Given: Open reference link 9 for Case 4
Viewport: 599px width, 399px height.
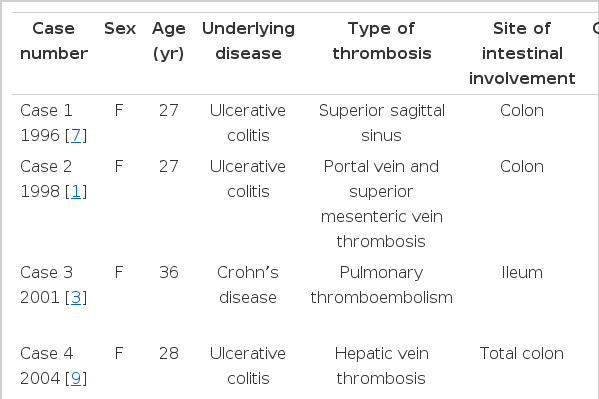Looking at the screenshot, I should tap(76, 378).
